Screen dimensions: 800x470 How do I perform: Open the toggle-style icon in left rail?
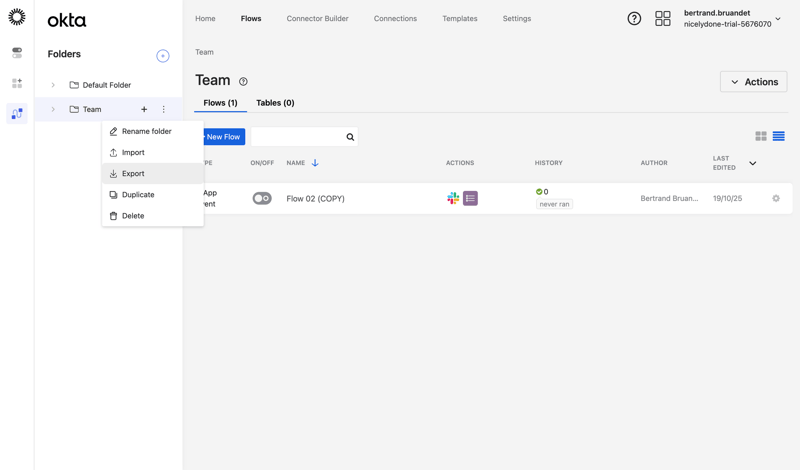17,53
